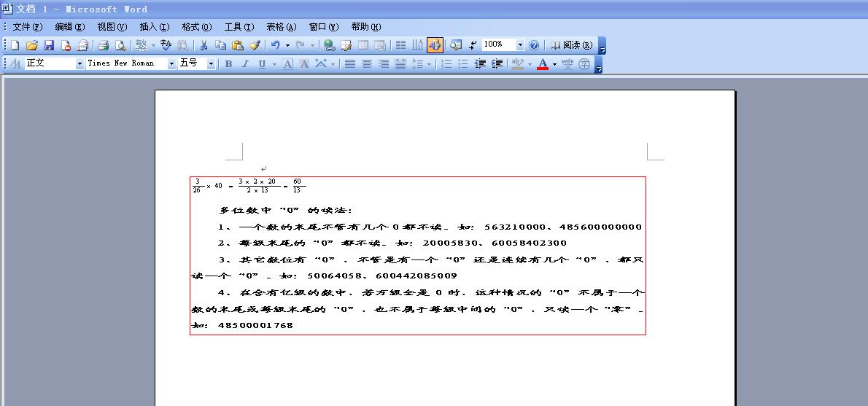Click the Redo arrow icon
This screenshot has width=868, height=406.
(301, 45)
